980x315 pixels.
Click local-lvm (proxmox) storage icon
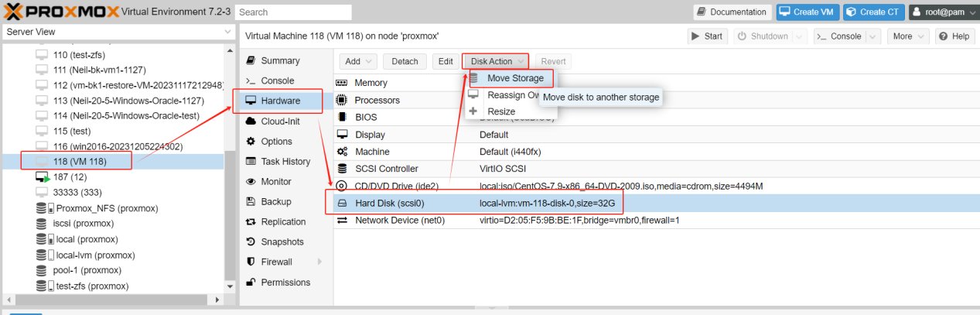[45, 255]
